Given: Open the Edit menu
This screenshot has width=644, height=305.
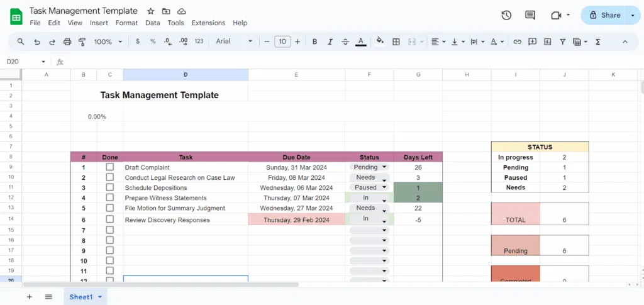Looking at the screenshot, I should 54,23.
